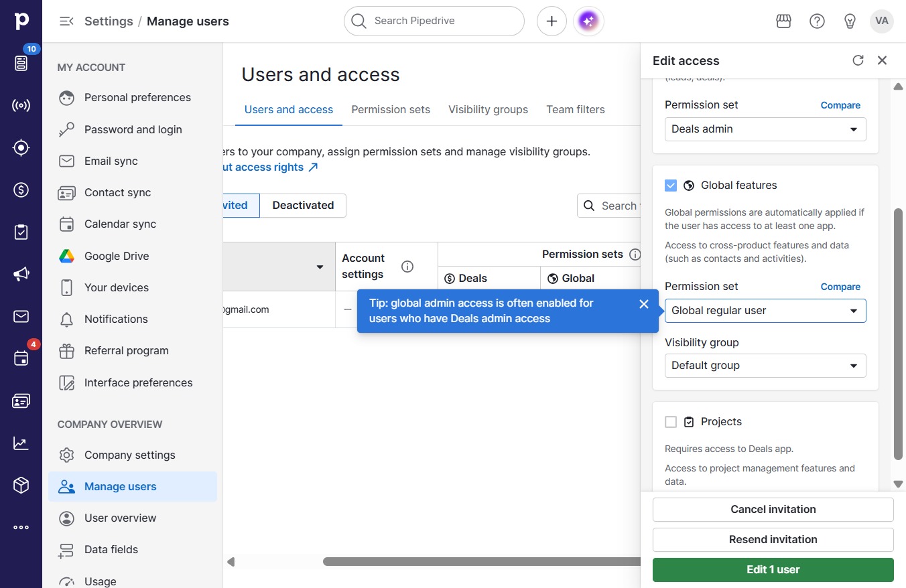Switch to the Users and access tab
906x588 pixels.
(289, 110)
